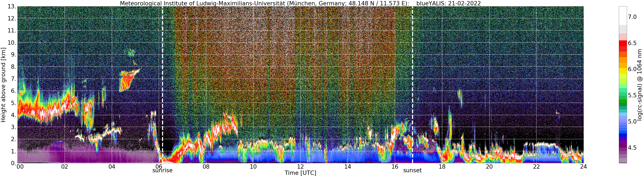Click the dashed sunset marker line
Screen dimensions: 644x177
(x=412, y=85)
